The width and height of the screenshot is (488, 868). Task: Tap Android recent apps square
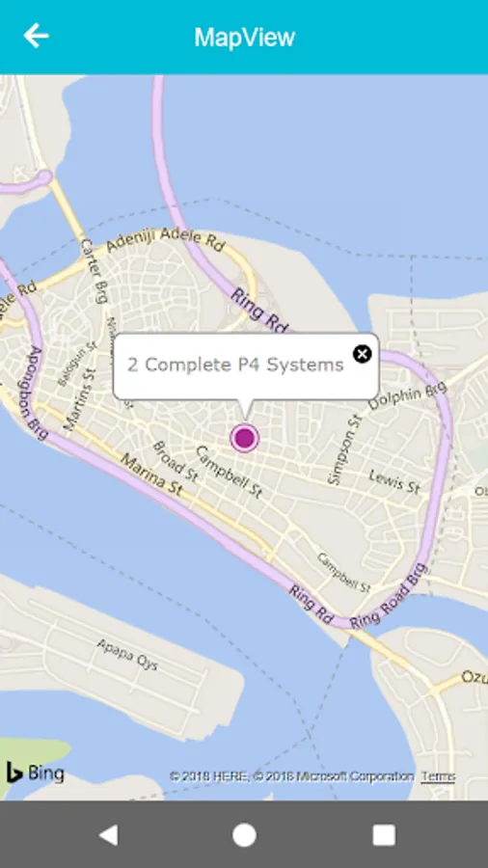384,835
